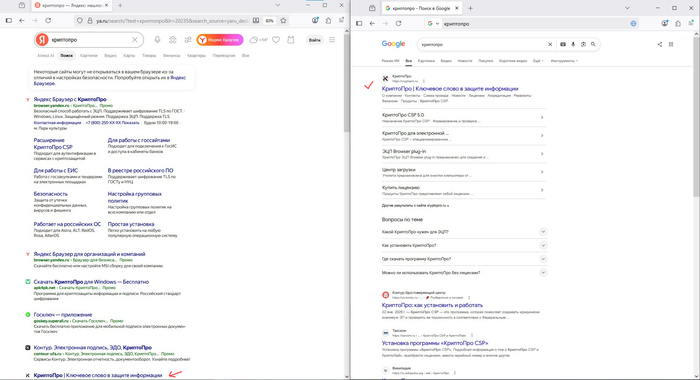This screenshot has height=380, width=700.
Task: Open Google on-screen keyboard icon
Action: (563, 44)
